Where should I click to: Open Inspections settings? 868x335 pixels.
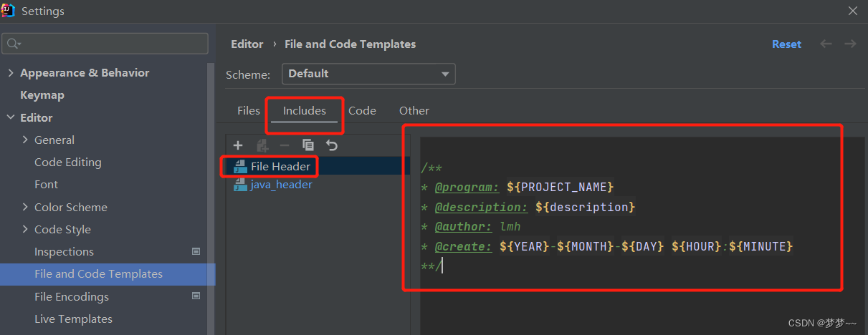(x=64, y=252)
